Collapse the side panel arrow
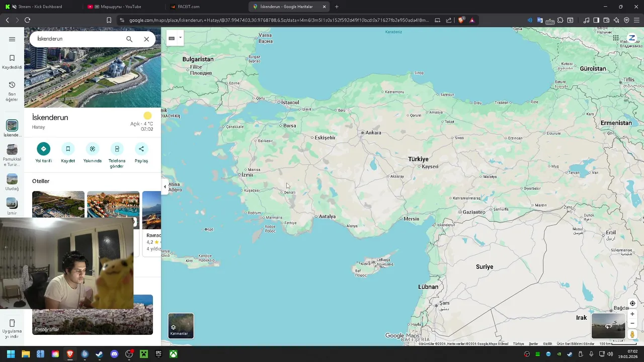 [x=165, y=187]
